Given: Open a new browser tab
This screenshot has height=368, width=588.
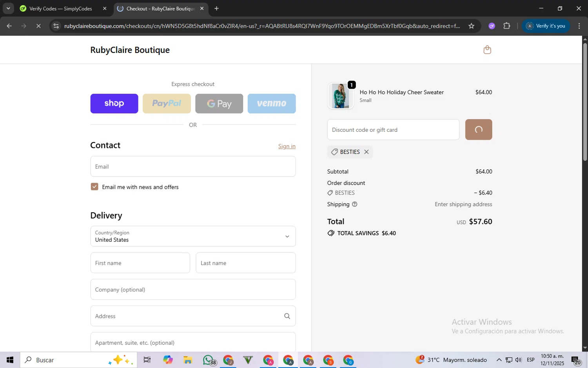Looking at the screenshot, I should [x=216, y=8].
